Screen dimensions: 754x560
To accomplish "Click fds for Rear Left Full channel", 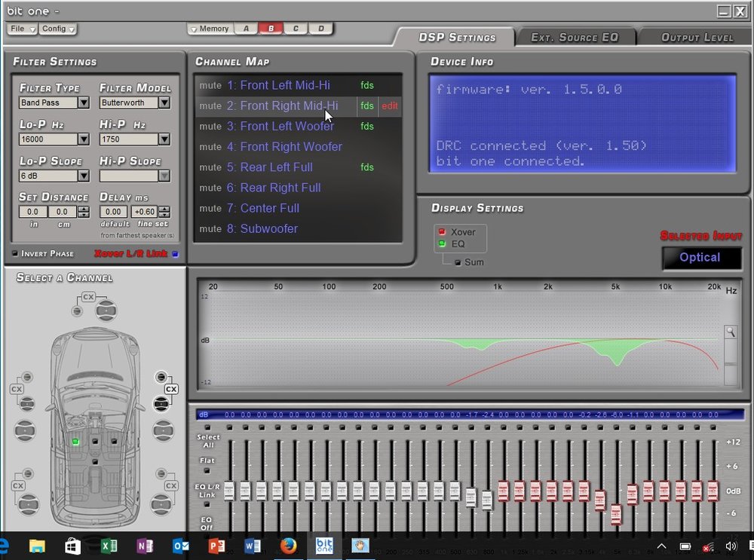I will [367, 167].
